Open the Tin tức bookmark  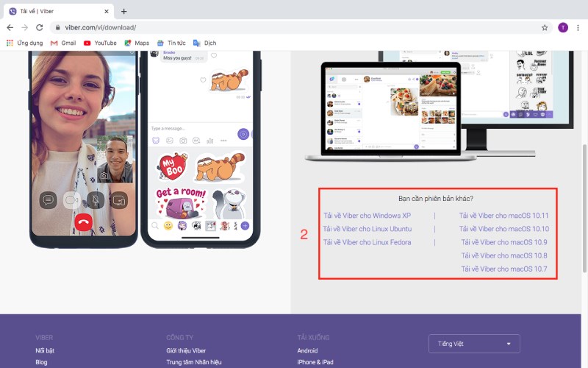click(x=171, y=43)
